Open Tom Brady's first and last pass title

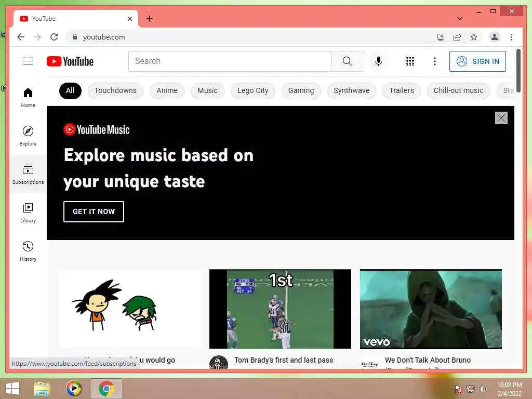click(x=284, y=360)
